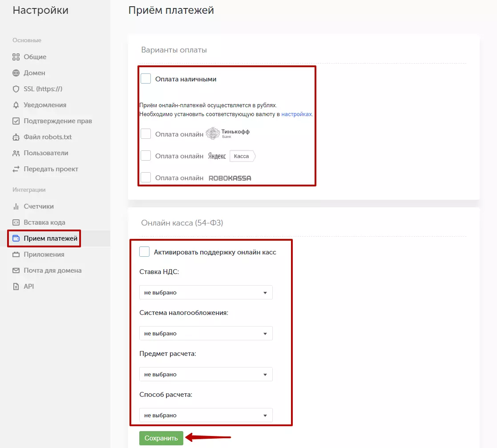Check the Тинькофф Банк online payment option
The image size is (497, 448).
pos(146,134)
